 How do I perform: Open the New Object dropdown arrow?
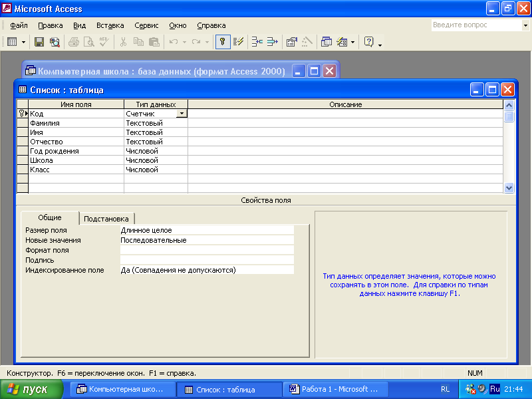point(353,43)
